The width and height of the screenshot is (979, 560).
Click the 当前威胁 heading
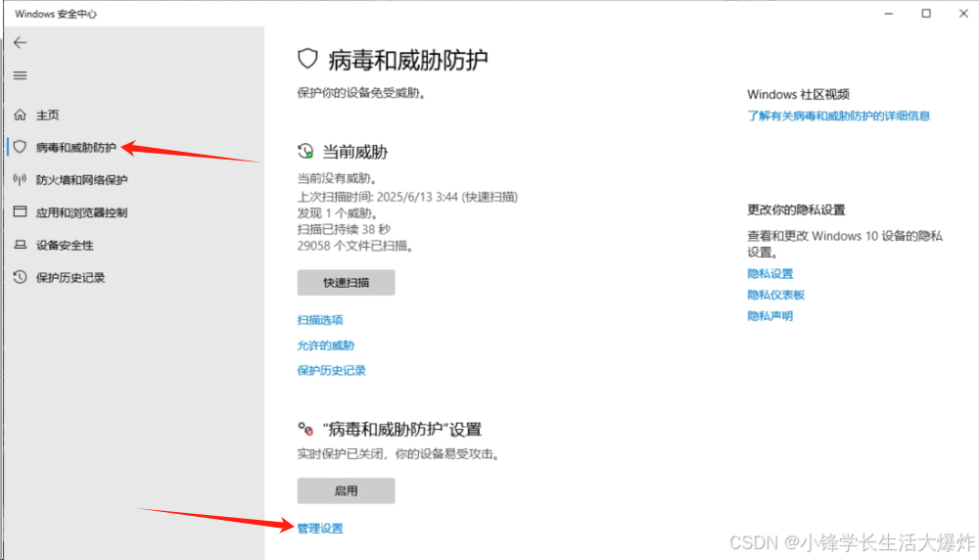(354, 152)
